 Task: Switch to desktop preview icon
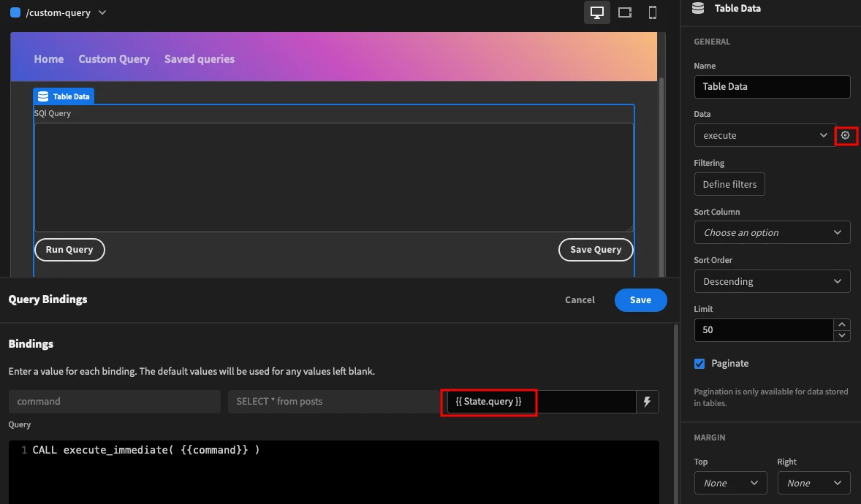597,12
